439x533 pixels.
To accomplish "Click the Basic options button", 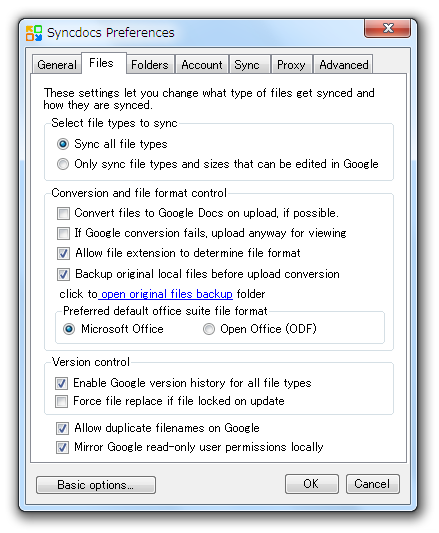I will pyautogui.click(x=96, y=485).
